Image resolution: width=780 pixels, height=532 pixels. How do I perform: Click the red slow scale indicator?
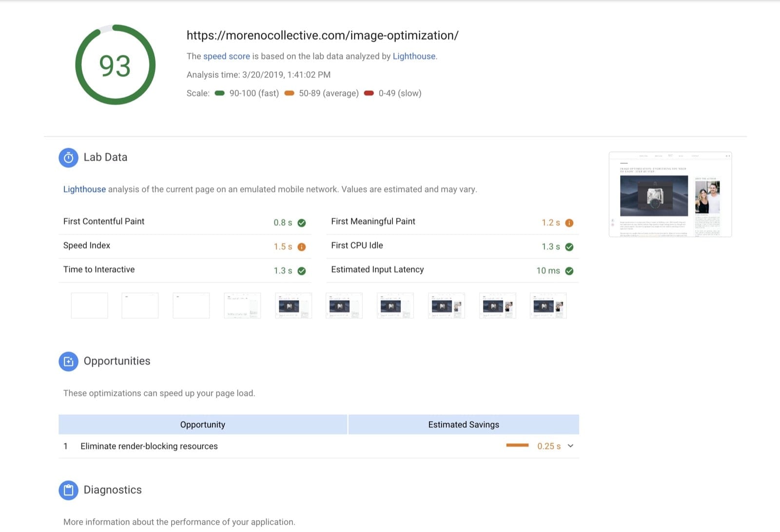369,93
